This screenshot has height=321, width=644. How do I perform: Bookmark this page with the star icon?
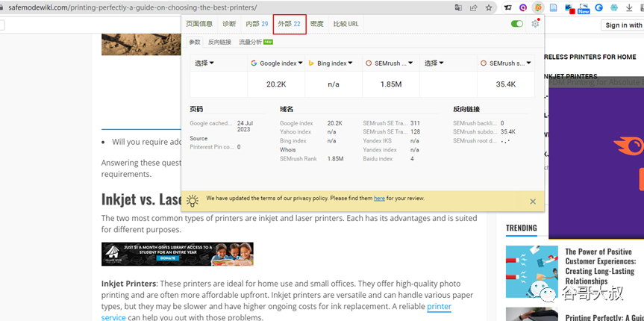tap(489, 7)
